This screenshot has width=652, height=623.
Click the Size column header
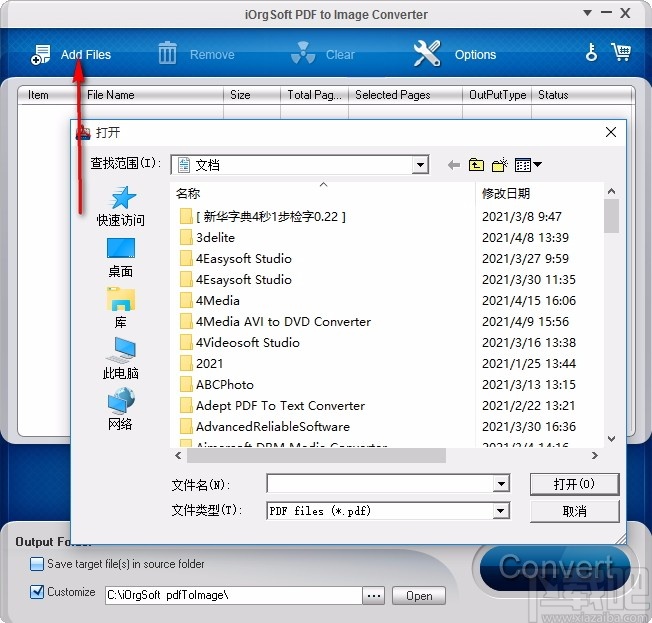[252, 95]
